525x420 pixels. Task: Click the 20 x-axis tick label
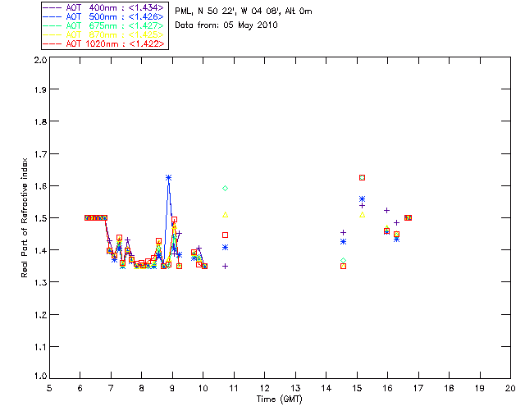[510, 388]
